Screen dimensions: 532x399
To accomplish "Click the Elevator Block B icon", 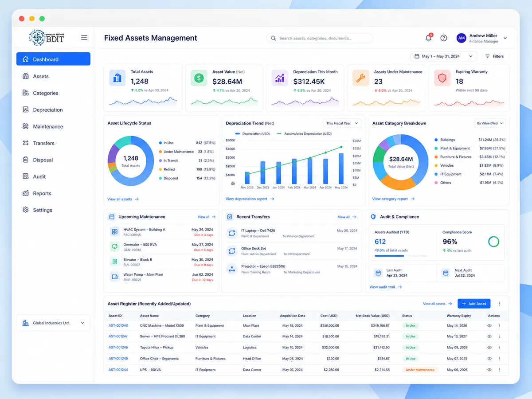I will (115, 262).
